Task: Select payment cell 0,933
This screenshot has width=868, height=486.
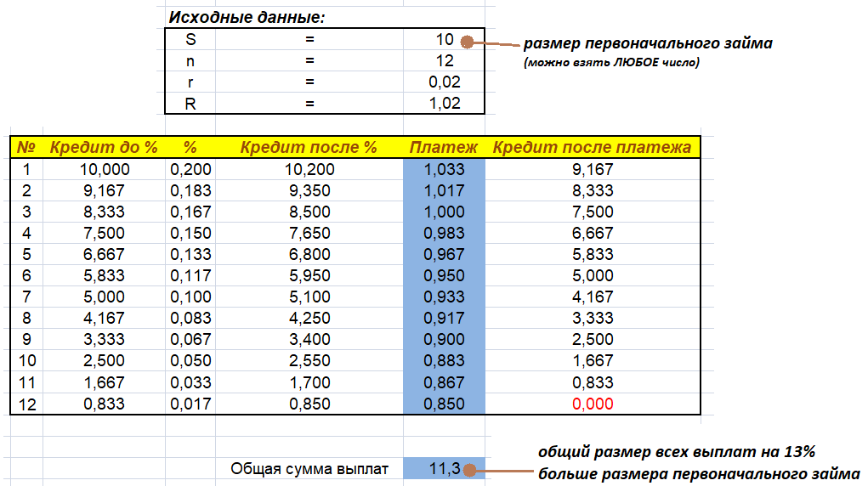Action: [444, 297]
